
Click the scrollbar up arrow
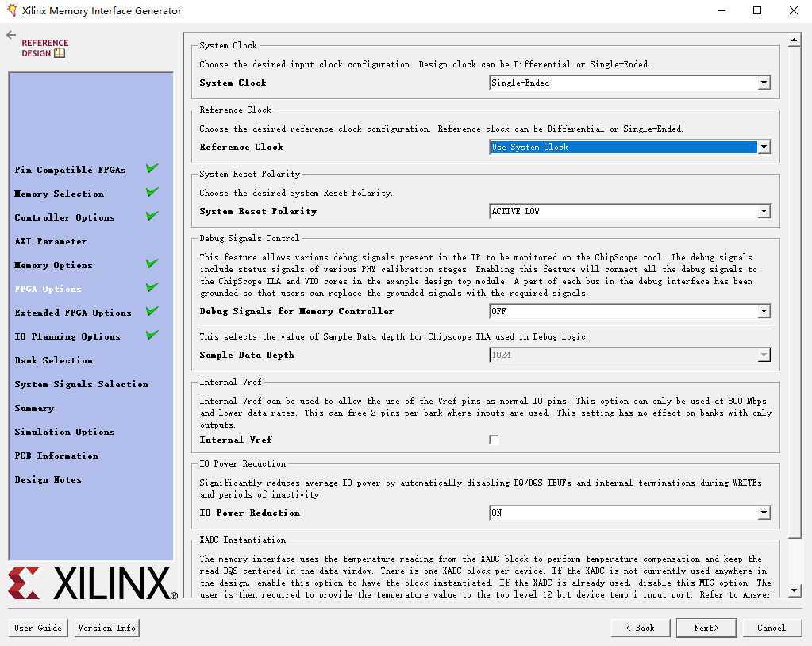[x=795, y=40]
